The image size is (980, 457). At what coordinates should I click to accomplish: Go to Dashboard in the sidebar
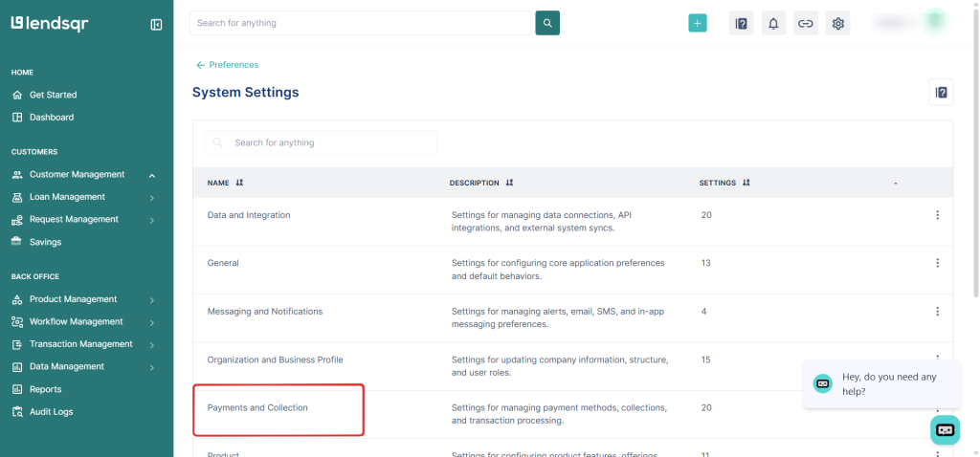[51, 118]
